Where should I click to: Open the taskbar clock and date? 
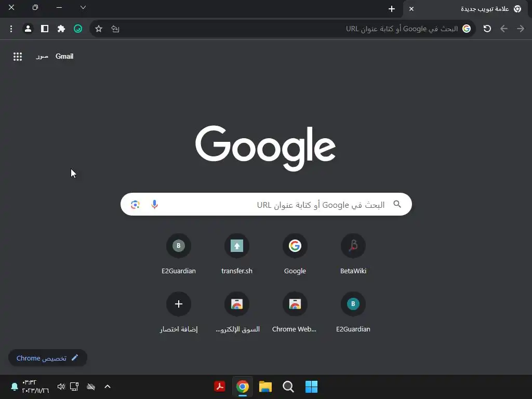(x=35, y=387)
